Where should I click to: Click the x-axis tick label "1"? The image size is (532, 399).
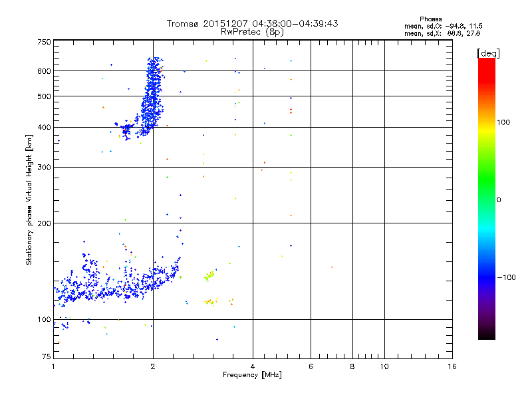(53, 366)
